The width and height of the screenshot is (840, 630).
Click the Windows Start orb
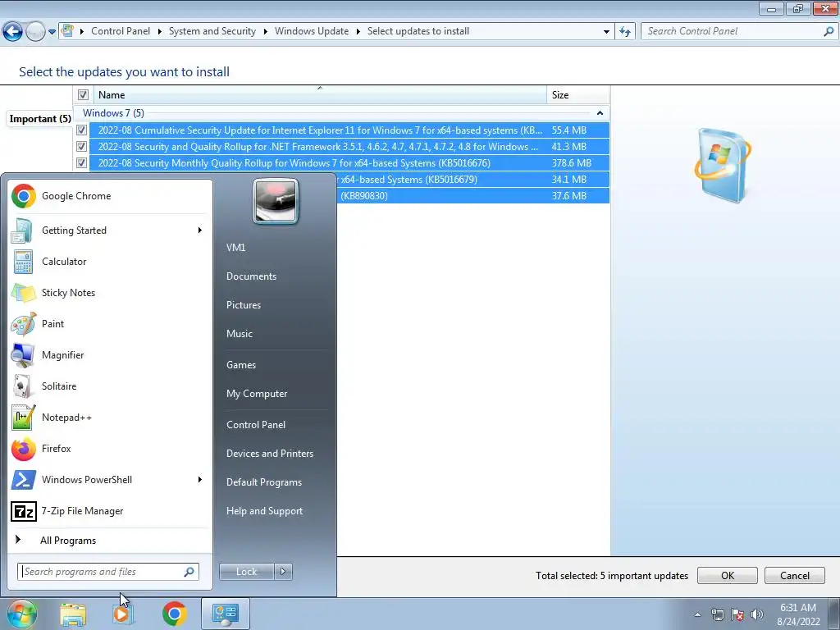[x=22, y=614]
